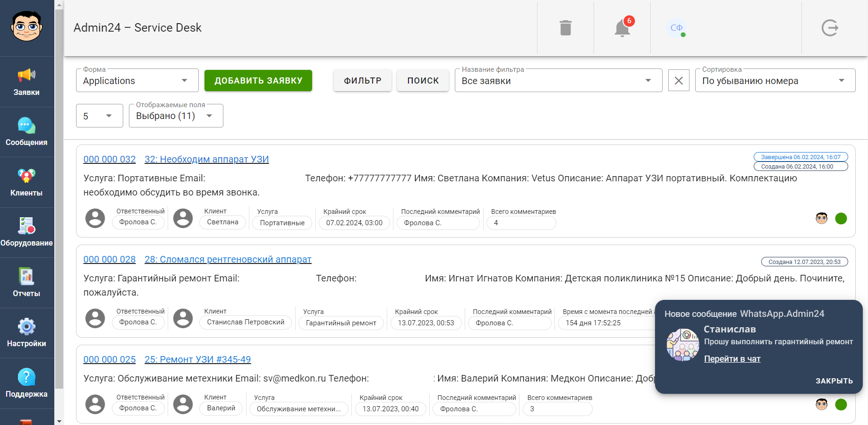Open Сообщения in sidebar menu

26,132
